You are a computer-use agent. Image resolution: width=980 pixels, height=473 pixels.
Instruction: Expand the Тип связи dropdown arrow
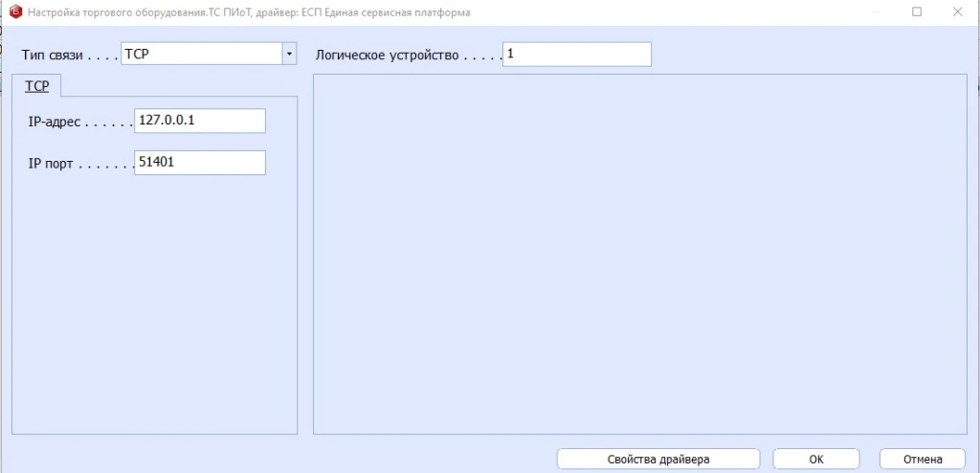tap(289, 55)
